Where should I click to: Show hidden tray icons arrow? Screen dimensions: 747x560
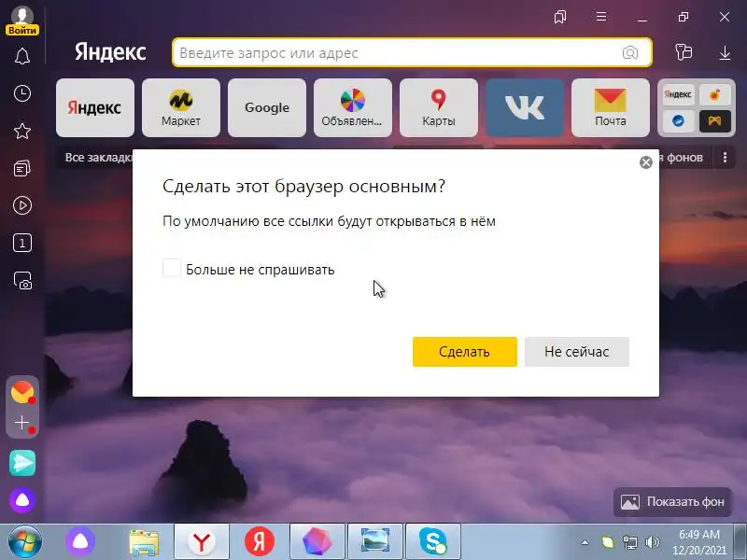[x=585, y=542]
